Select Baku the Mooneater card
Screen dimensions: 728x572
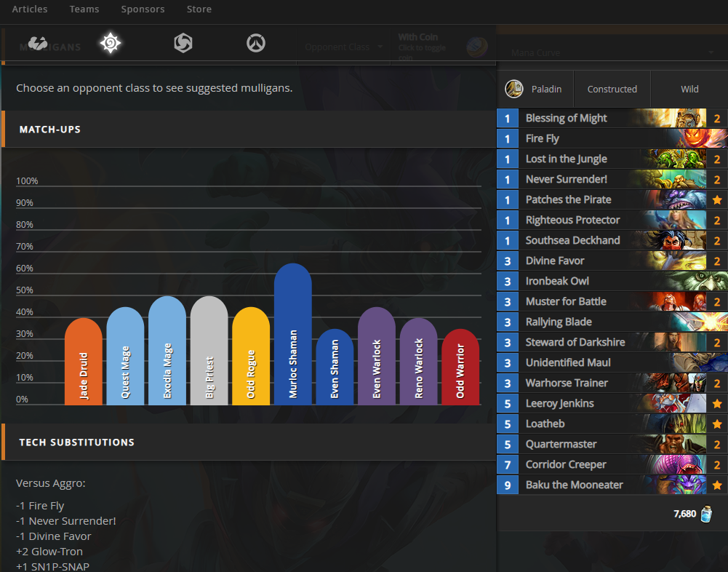(x=612, y=485)
